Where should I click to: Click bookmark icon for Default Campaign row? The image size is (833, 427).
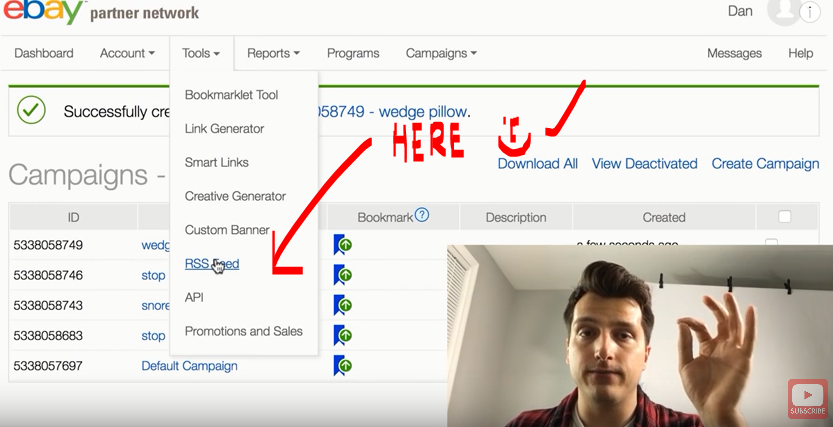[342, 366]
